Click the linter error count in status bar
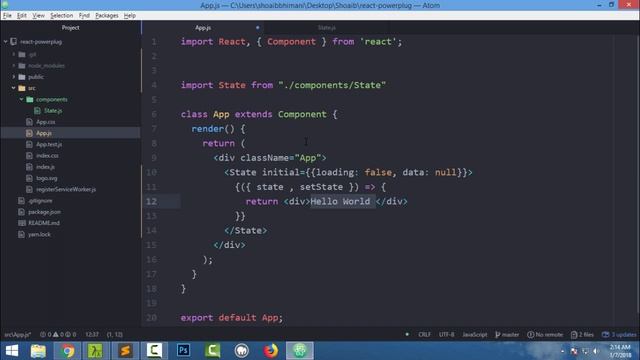The height and width of the screenshot is (360, 640). pos(46,335)
